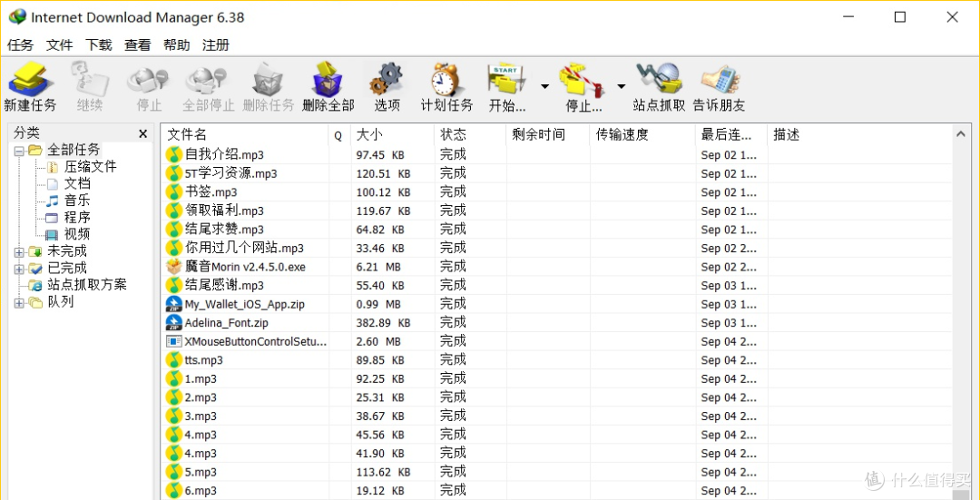Click the Q column header

[338, 135]
